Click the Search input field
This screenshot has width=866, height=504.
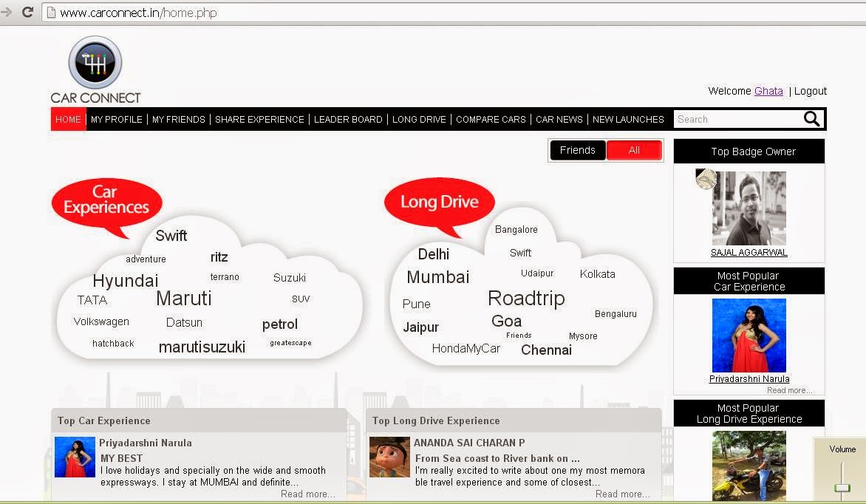click(x=738, y=120)
